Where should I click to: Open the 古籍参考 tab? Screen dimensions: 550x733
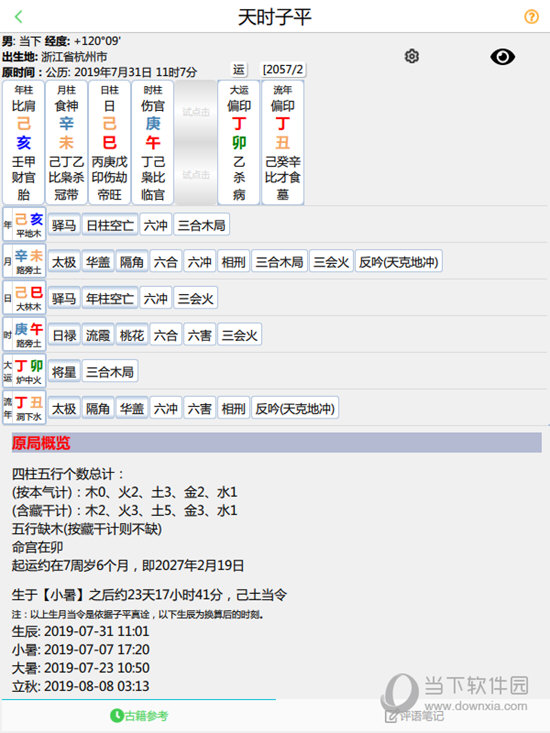point(139,715)
